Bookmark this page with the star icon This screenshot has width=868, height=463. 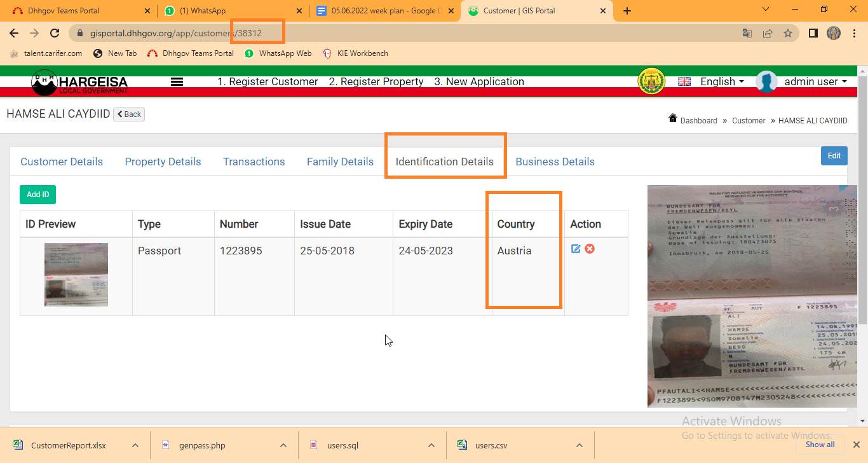(788, 33)
